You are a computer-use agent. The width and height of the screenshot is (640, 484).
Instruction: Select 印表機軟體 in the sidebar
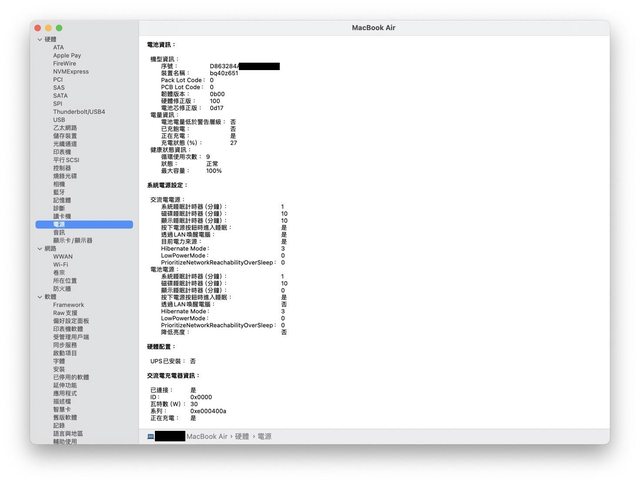[x=68, y=329]
